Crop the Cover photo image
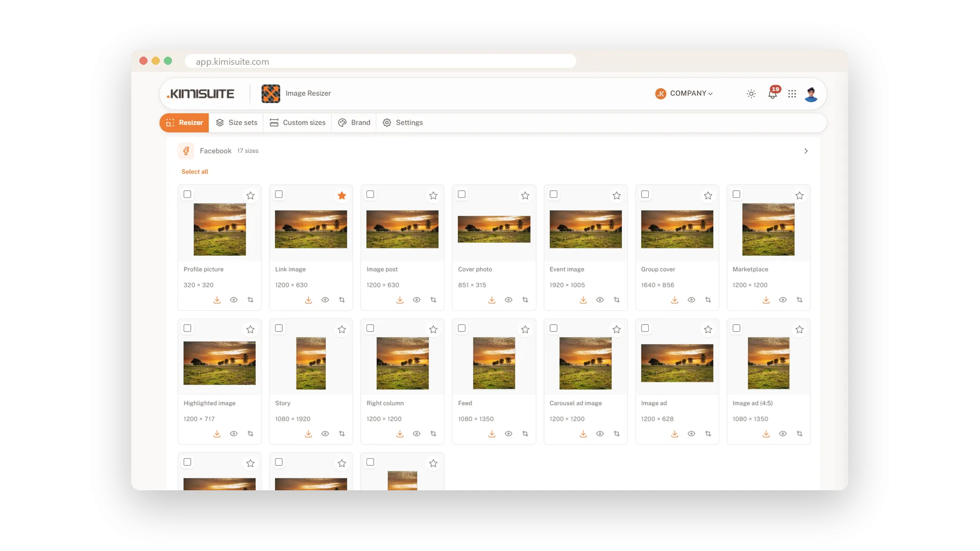Screen dimensions: 980x551 (x=525, y=300)
